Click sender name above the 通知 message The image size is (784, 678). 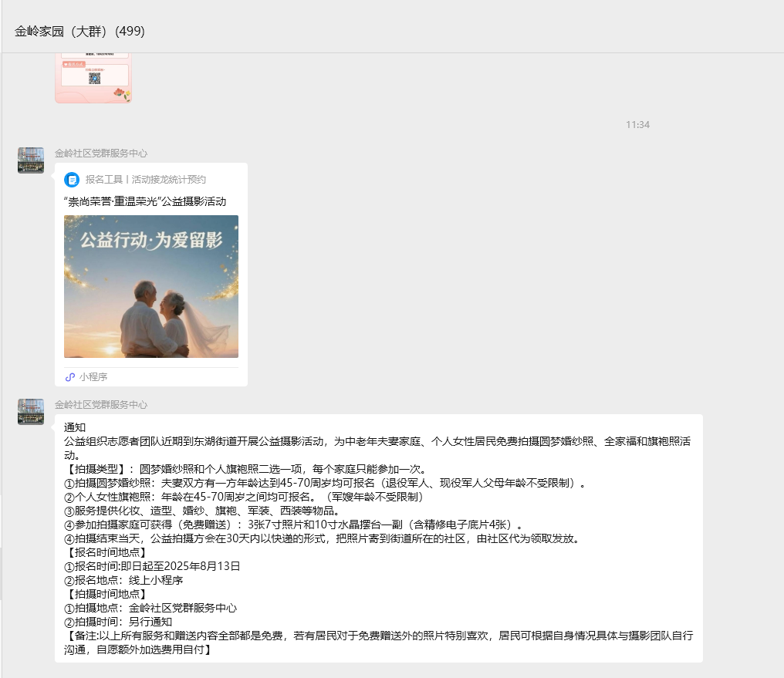point(101,404)
